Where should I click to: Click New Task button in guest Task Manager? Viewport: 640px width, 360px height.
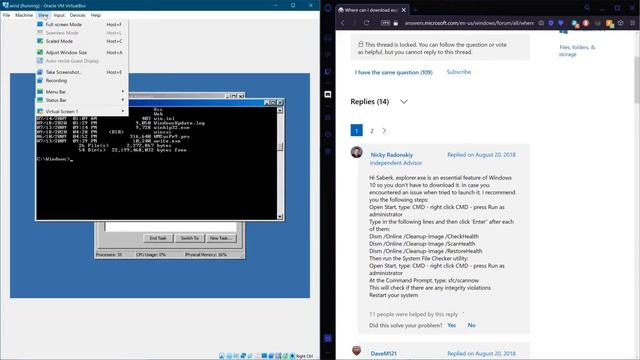click(x=221, y=238)
